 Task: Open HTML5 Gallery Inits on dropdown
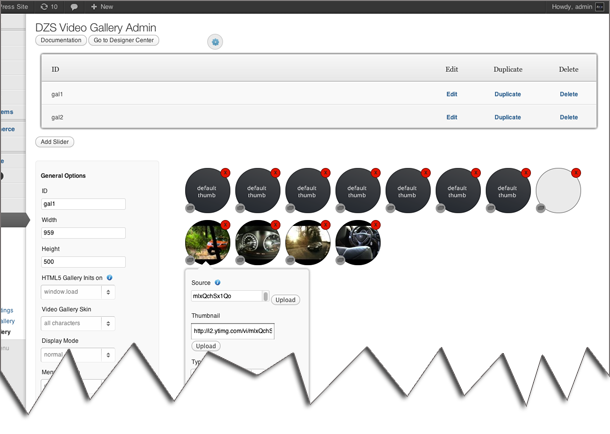click(78, 292)
